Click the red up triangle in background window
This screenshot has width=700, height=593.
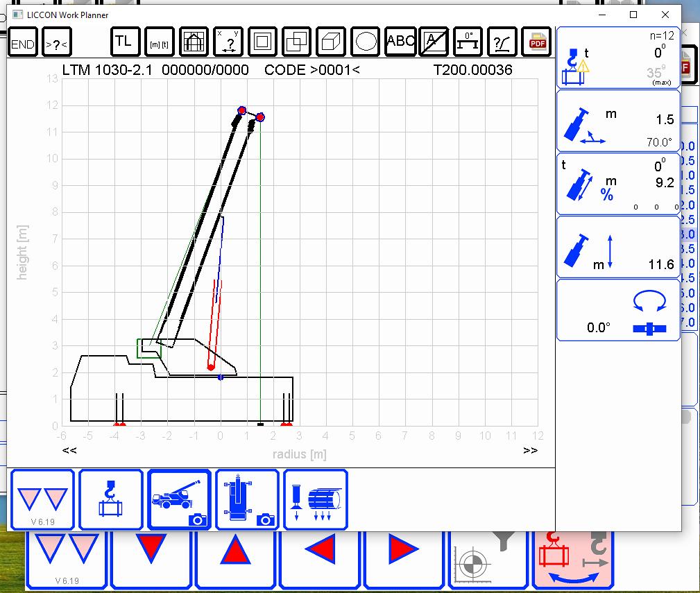click(x=235, y=550)
